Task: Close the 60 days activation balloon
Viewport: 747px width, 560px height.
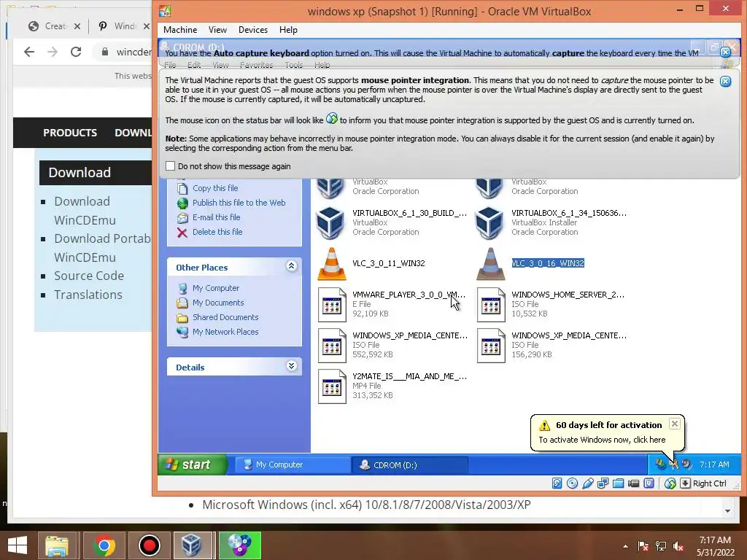Action: pos(675,424)
